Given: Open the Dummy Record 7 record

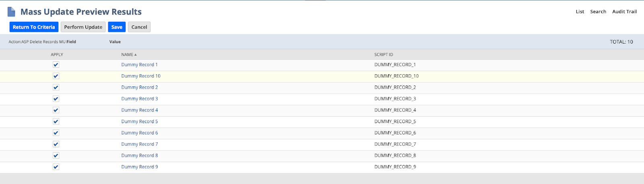Looking at the screenshot, I should tap(139, 144).
